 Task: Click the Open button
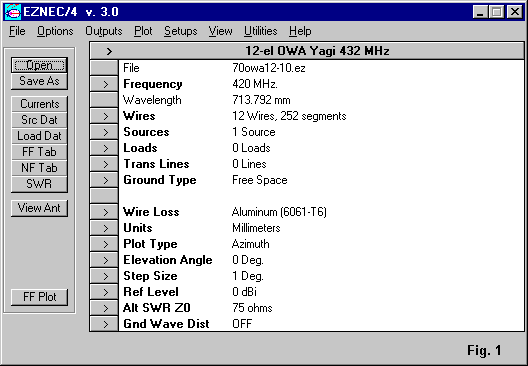tap(39, 65)
